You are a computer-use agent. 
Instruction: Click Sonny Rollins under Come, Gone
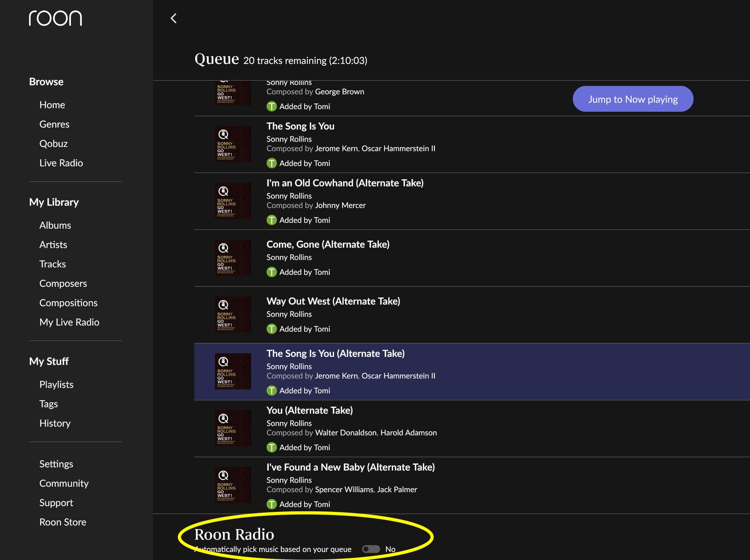pos(289,257)
